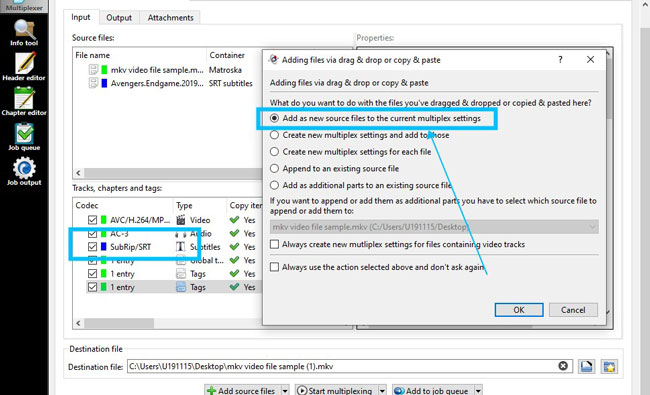Viewport: 650px width, 395px height.
Task: Select Add as additional parts option
Action: tap(274, 185)
